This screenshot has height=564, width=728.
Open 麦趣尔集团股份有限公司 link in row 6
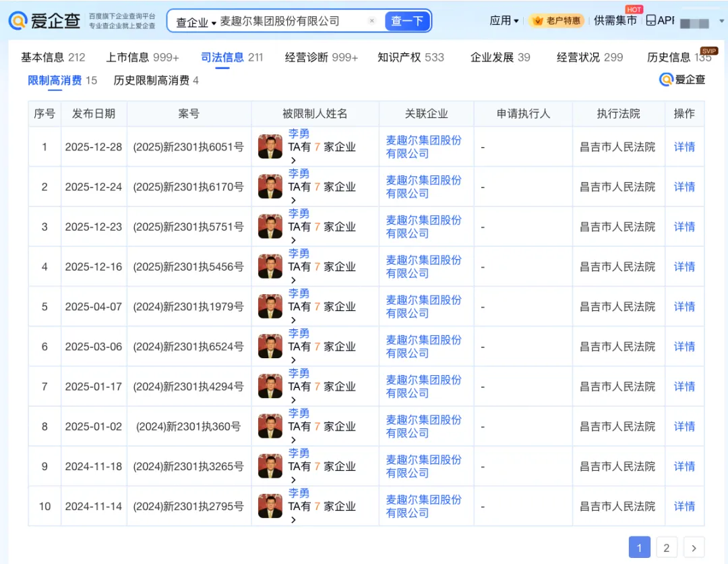pos(423,347)
